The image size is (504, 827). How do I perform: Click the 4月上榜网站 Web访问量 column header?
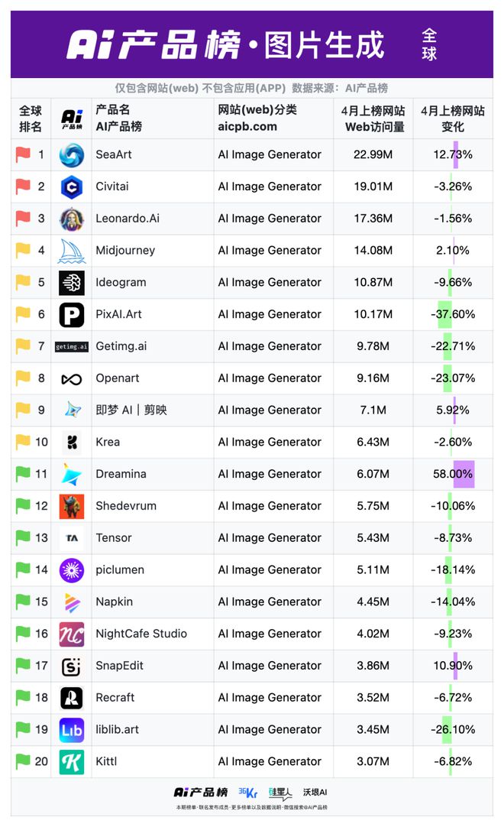coord(373,118)
